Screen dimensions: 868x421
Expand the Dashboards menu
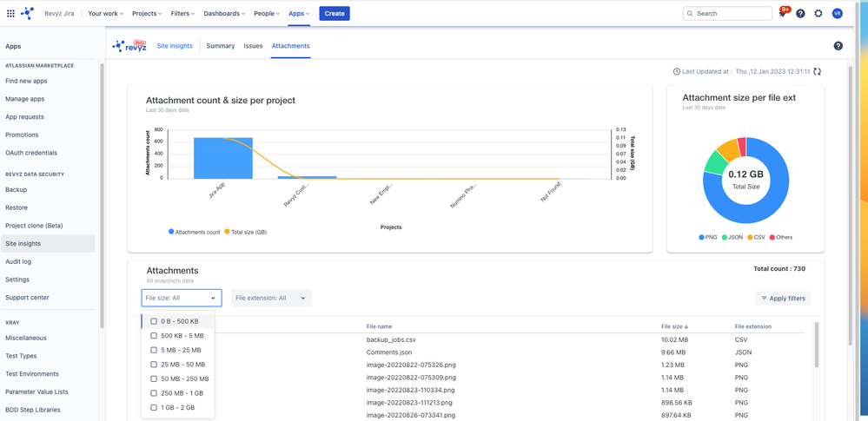click(x=224, y=13)
